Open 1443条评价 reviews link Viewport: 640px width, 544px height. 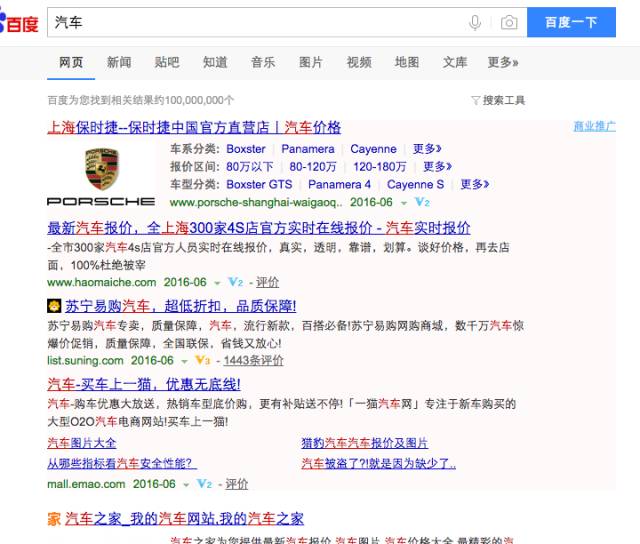(253, 360)
